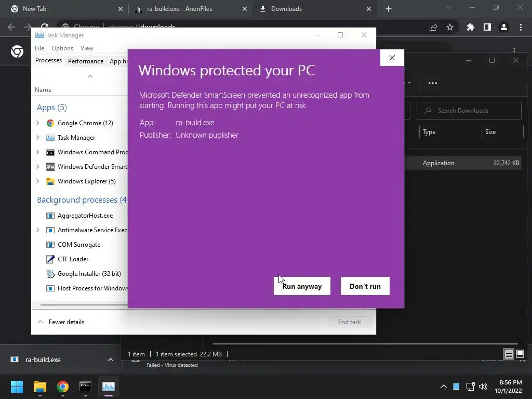Select CTF Loader process icon
This screenshot has width=532, height=399.
point(50,259)
